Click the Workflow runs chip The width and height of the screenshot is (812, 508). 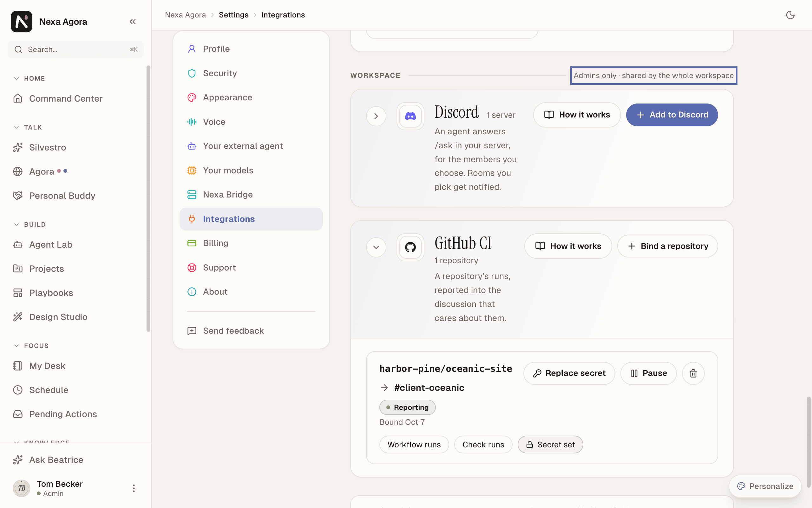[x=414, y=444]
